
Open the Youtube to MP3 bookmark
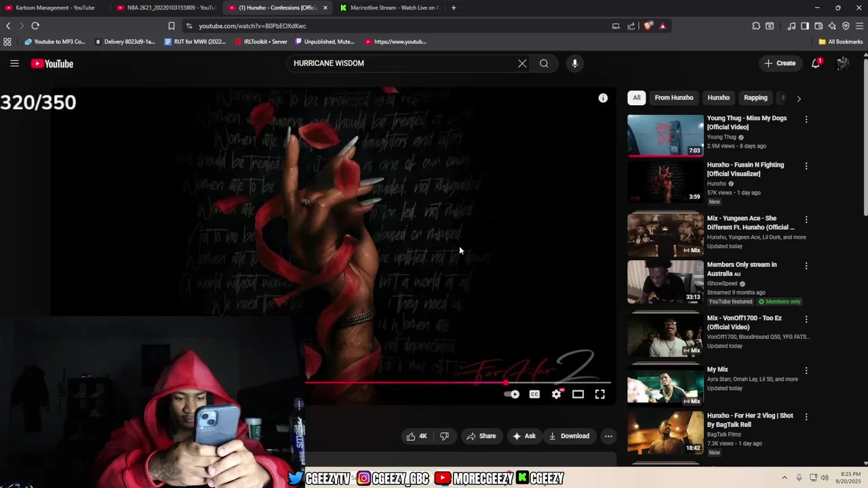[54, 41]
